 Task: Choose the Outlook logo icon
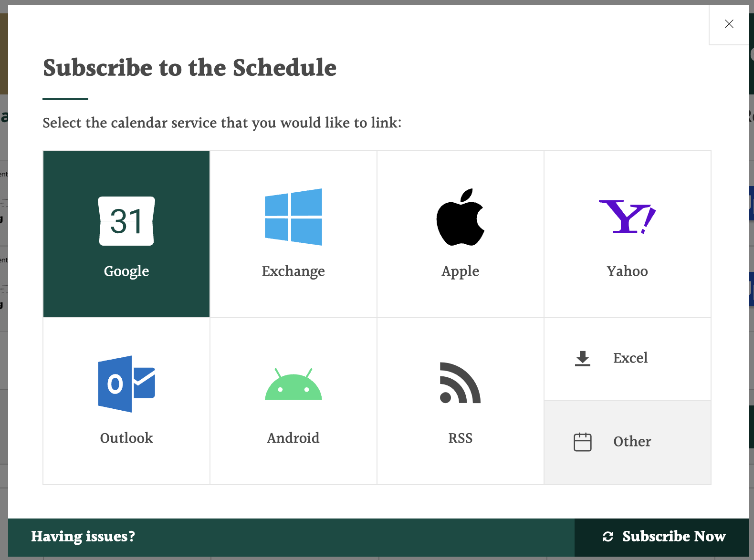(x=126, y=384)
